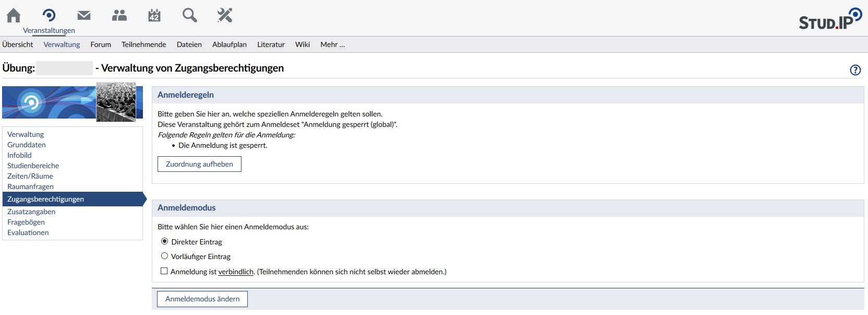Open the help question mark icon
Viewport: 868px width, 315px height.
coord(855,70)
